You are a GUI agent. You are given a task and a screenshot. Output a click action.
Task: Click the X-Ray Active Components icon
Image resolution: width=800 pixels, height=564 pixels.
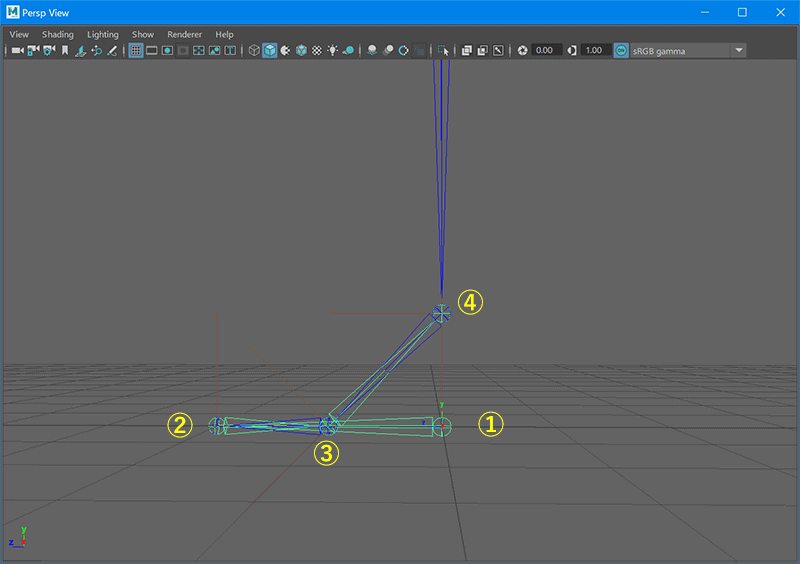pyautogui.click(x=482, y=50)
